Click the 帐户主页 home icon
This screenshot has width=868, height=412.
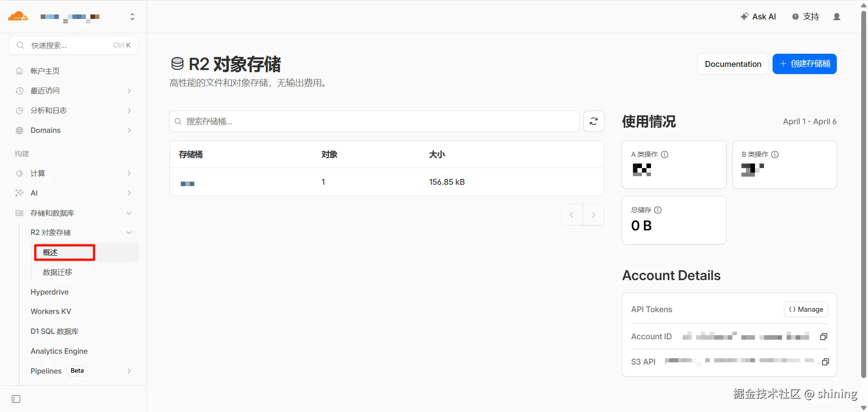tap(19, 71)
